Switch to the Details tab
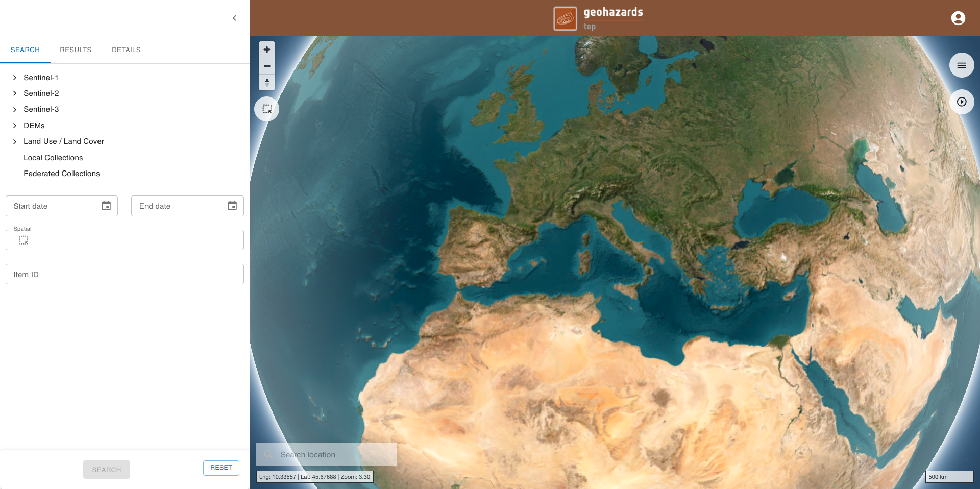 [x=126, y=50]
